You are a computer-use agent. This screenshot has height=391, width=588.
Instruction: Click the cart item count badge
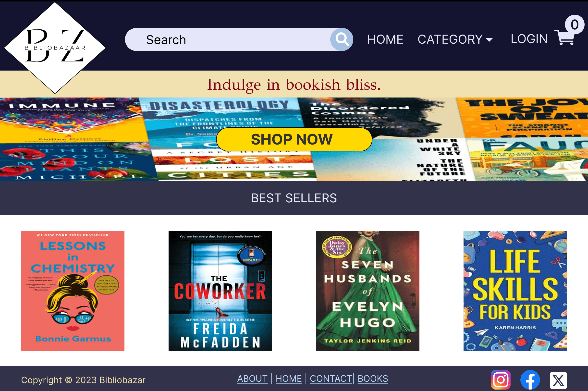pyautogui.click(x=574, y=25)
